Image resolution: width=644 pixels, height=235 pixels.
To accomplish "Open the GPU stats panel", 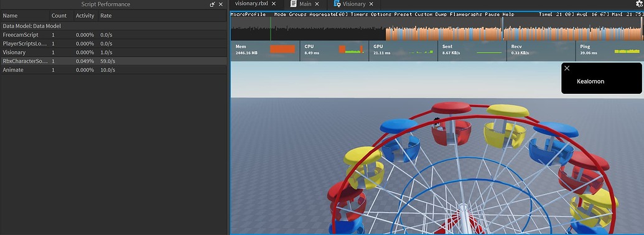I will pyautogui.click(x=403, y=51).
